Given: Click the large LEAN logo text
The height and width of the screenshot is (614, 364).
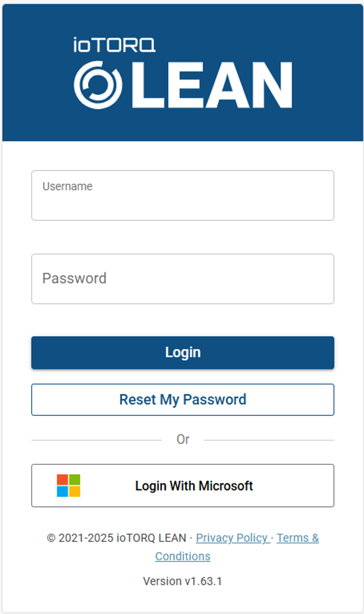Looking at the screenshot, I should click(x=212, y=85).
